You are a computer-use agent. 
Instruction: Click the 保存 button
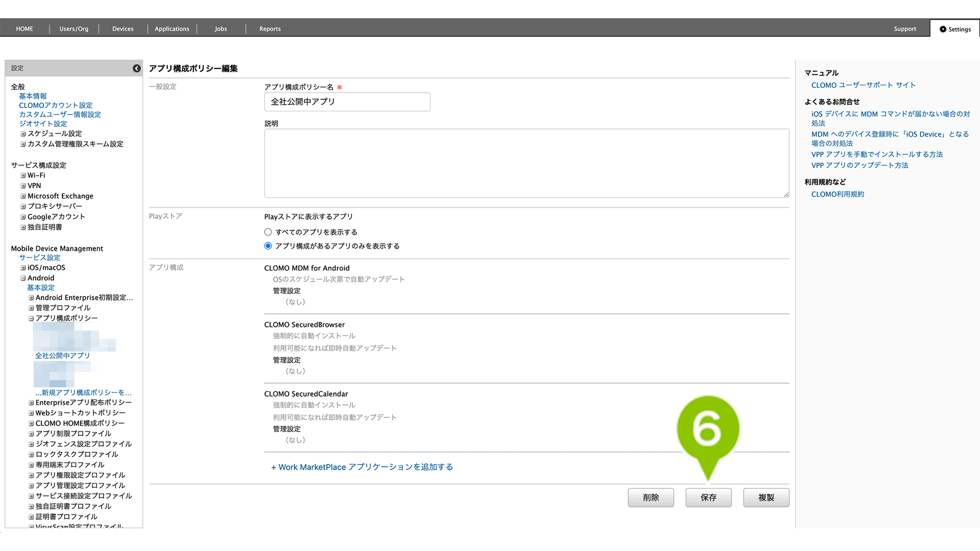[709, 498]
